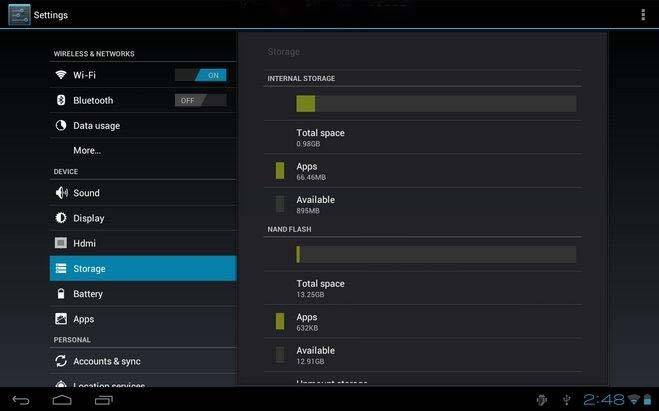Click the Data usage pie icon

[x=61, y=125]
